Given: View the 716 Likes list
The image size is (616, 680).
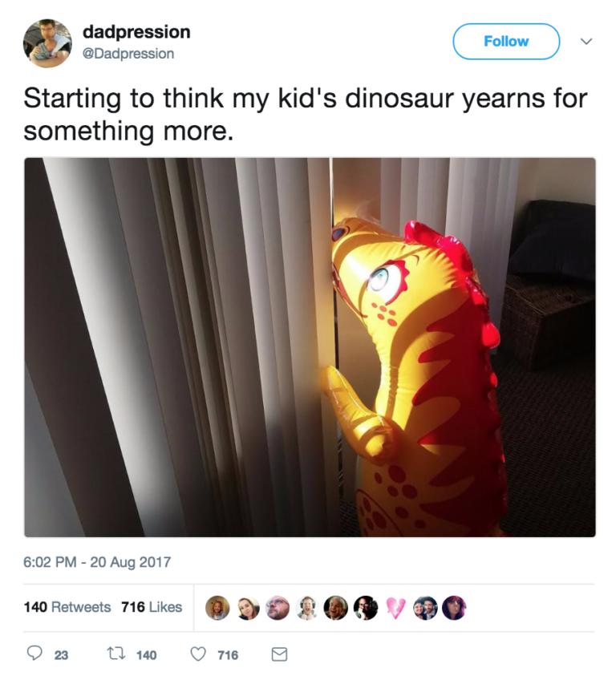Looking at the screenshot, I should [x=152, y=607].
